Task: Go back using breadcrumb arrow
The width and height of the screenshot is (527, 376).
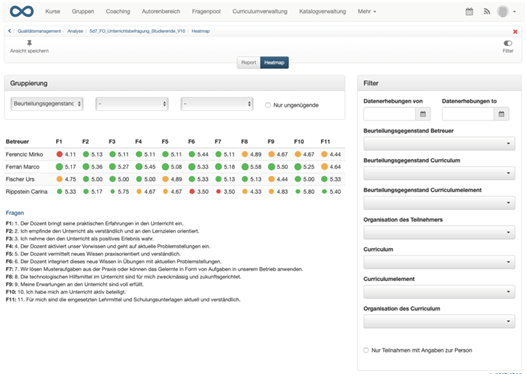Action: coord(9,31)
